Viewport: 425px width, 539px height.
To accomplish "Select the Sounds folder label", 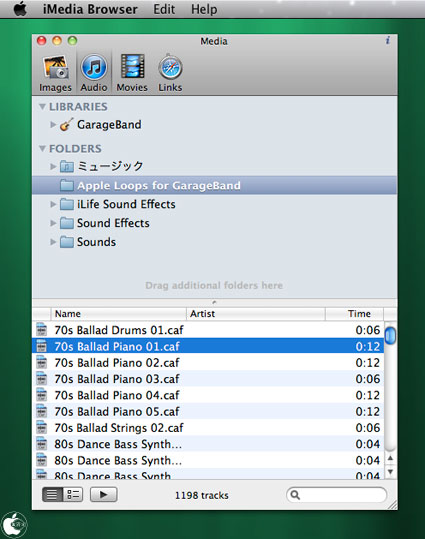I will [x=96, y=242].
